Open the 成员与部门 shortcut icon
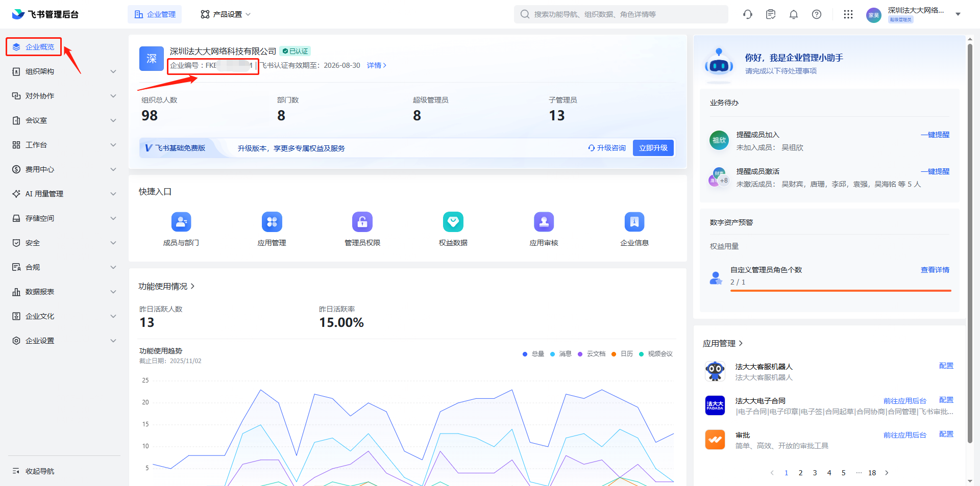This screenshot has width=980, height=486. tap(181, 222)
